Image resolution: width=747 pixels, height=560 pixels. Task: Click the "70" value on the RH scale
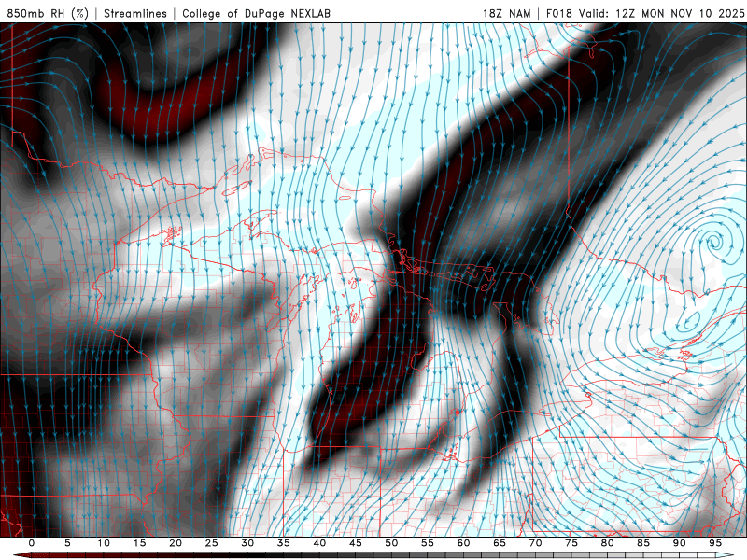(535, 543)
